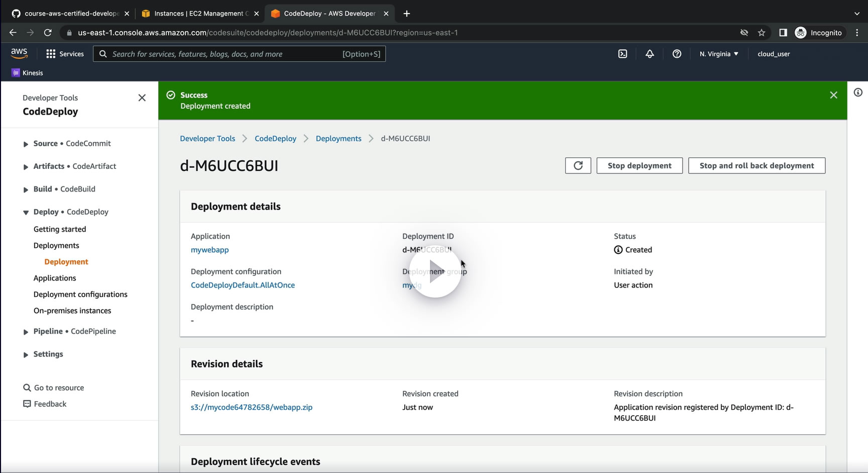868x473 pixels.
Task: Click the Stop deployment button
Action: [x=639, y=165]
